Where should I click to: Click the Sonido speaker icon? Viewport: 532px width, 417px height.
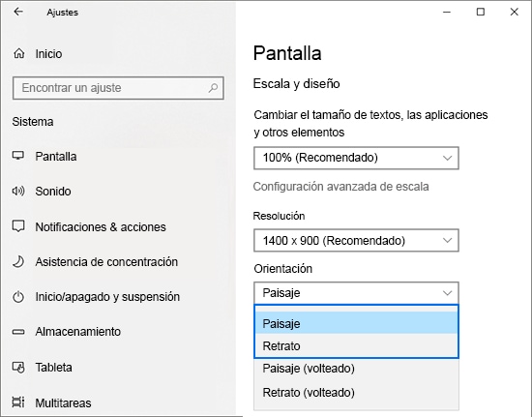(x=18, y=191)
